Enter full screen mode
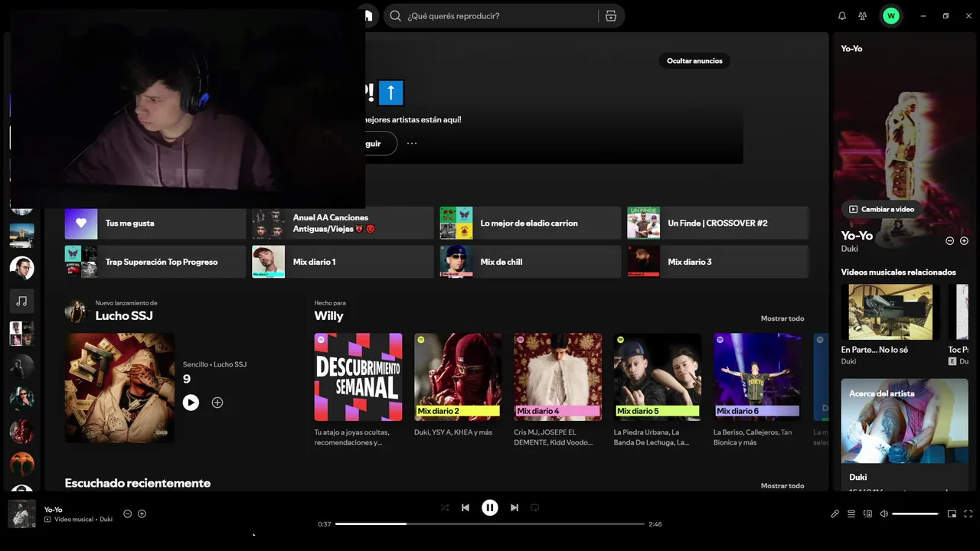Screen dimensions: 980x551 [x=969, y=514]
